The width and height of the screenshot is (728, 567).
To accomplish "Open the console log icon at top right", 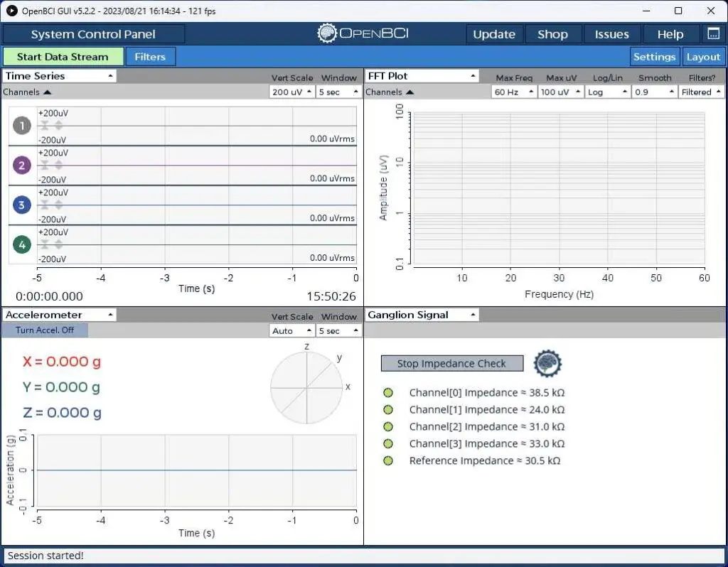I will pos(713,34).
